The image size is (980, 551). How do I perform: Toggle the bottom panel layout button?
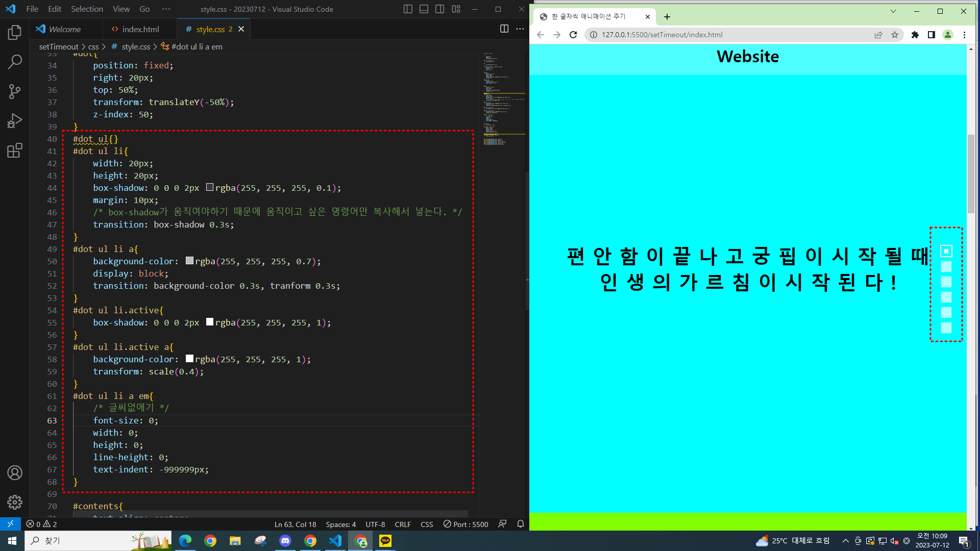point(424,9)
